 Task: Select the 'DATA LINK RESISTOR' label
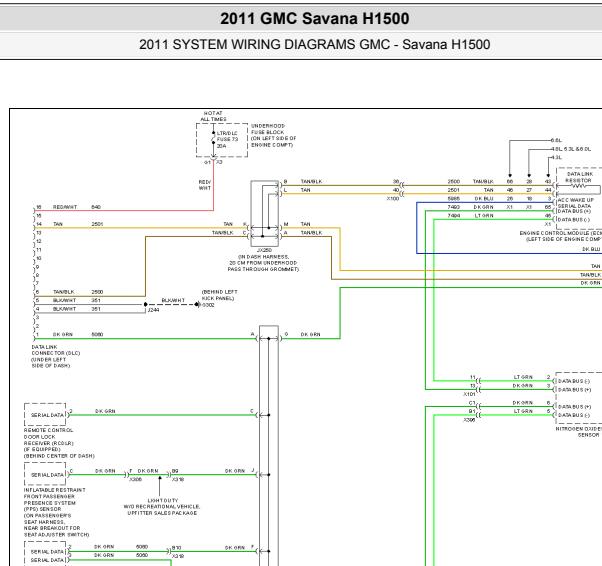pos(579,177)
